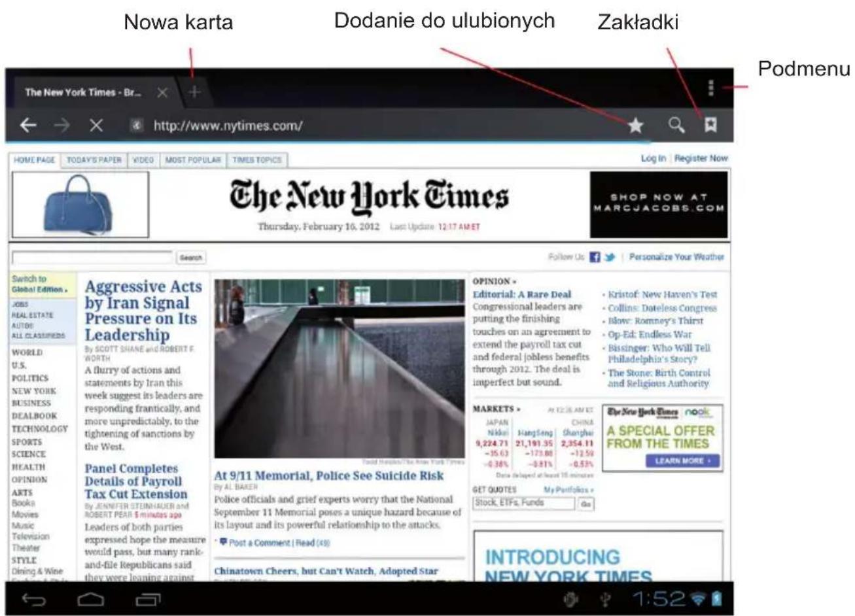Click the Go button for quotes
The width and height of the screenshot is (855, 616).
tap(585, 504)
